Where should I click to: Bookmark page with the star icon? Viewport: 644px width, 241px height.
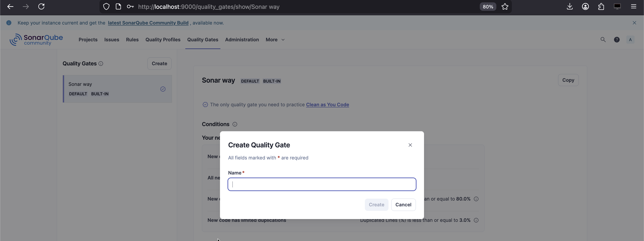coord(505,6)
